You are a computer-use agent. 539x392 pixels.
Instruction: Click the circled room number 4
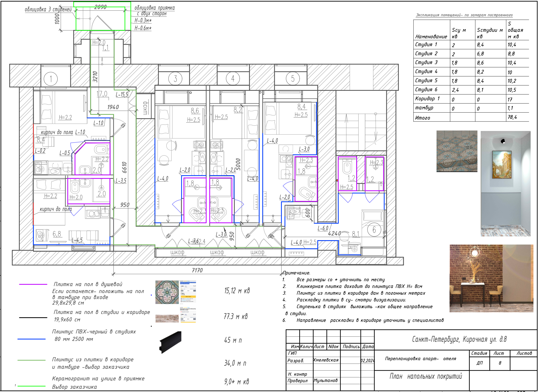pyautogui.click(x=233, y=78)
